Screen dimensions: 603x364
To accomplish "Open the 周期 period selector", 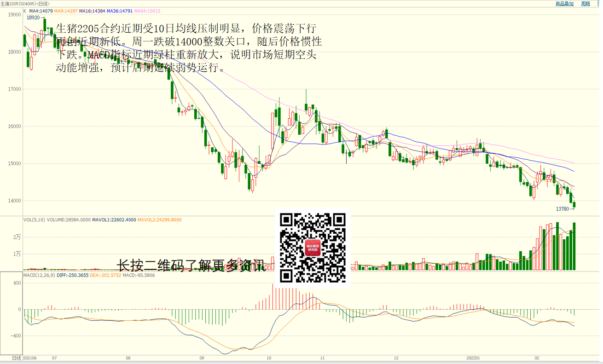I will [585, 4].
